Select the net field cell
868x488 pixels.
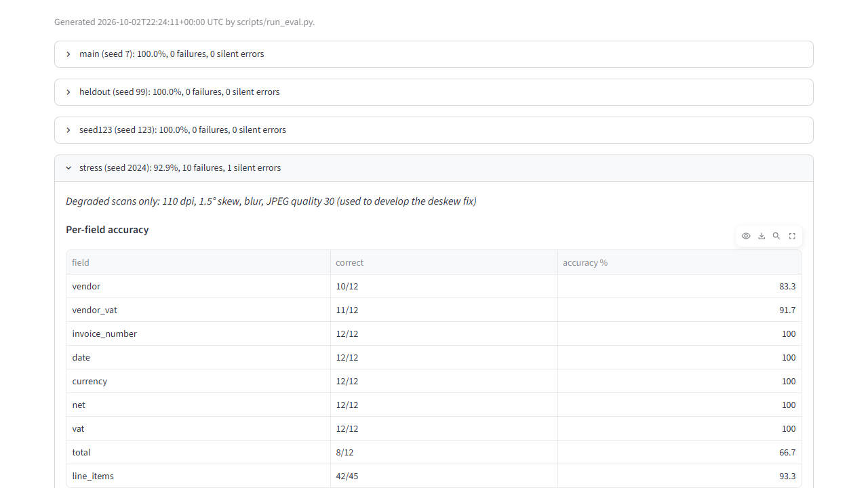coord(198,405)
